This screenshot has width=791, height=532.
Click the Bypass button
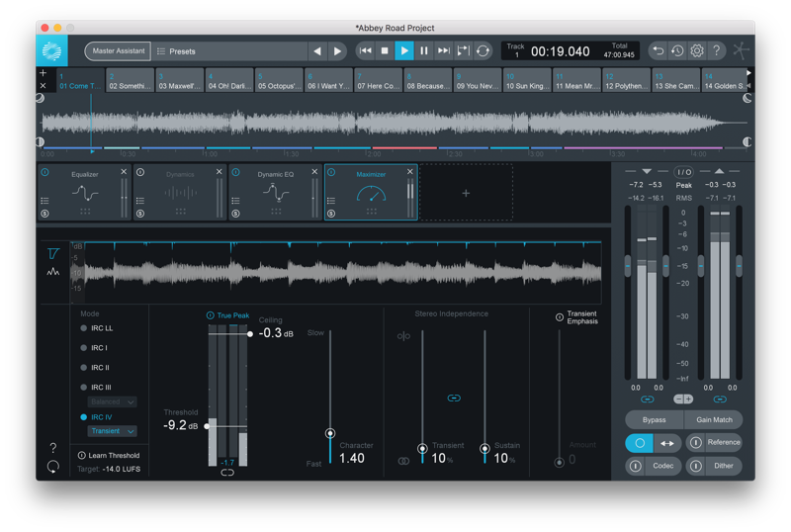(x=655, y=420)
